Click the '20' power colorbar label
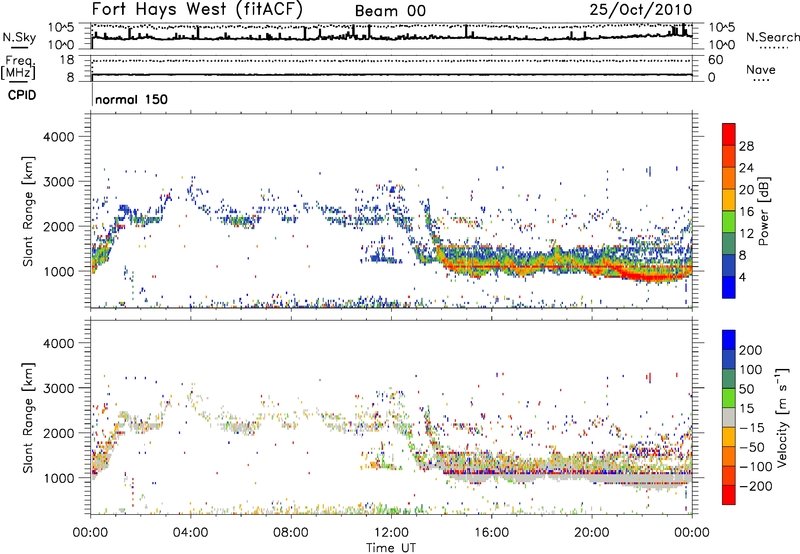 click(x=746, y=190)
